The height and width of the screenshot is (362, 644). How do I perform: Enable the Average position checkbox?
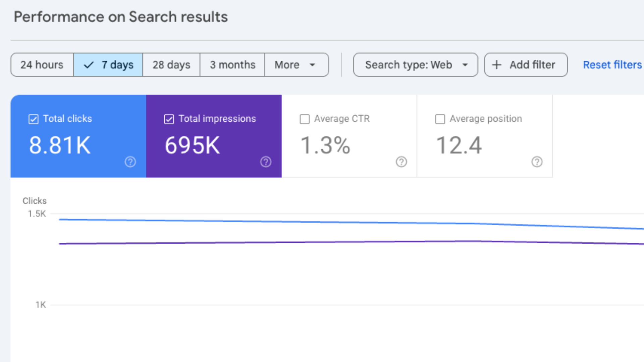tap(440, 119)
